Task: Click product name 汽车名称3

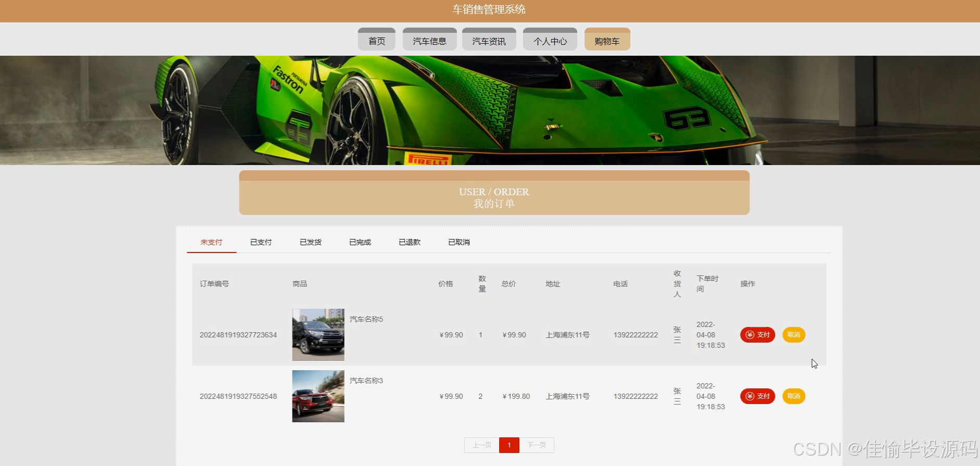Action: click(366, 381)
